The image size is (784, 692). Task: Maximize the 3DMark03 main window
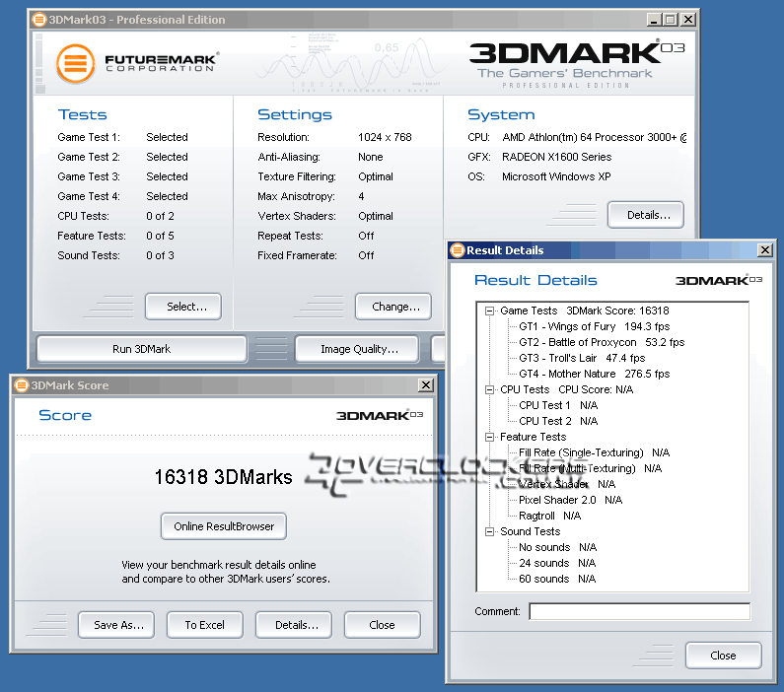tap(670, 20)
